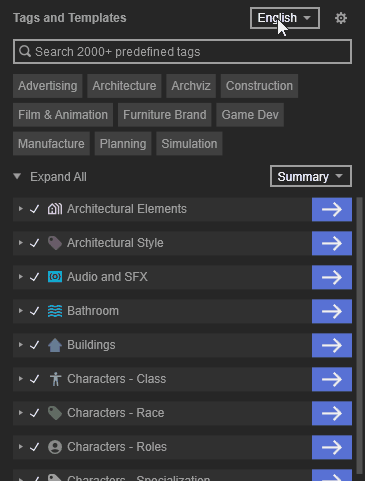Viewport: 365px width, 481px height.
Task: Click the search magnifier icon
Action: point(25,51)
